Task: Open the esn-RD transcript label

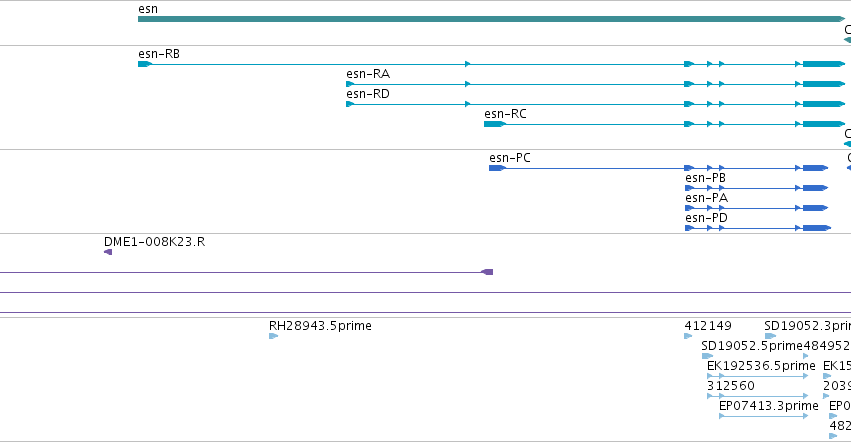Action: pyautogui.click(x=367, y=94)
